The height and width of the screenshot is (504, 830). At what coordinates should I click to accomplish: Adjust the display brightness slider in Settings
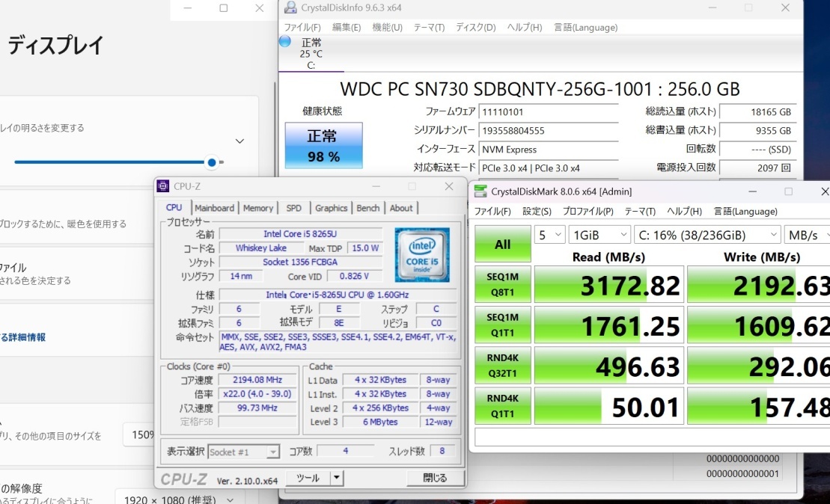pyautogui.click(x=212, y=162)
